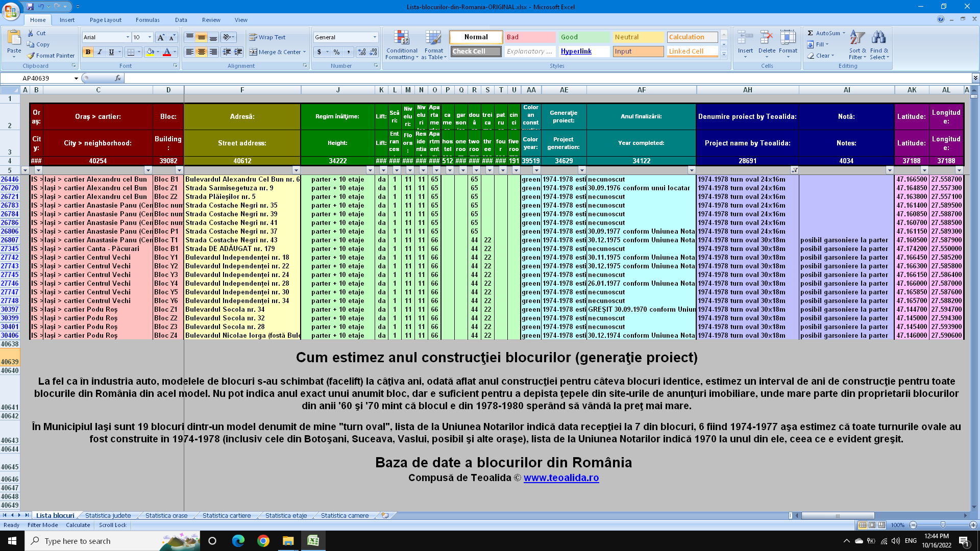Toggle Italic formatting
Viewport: 980px width, 551px height.
tap(100, 52)
